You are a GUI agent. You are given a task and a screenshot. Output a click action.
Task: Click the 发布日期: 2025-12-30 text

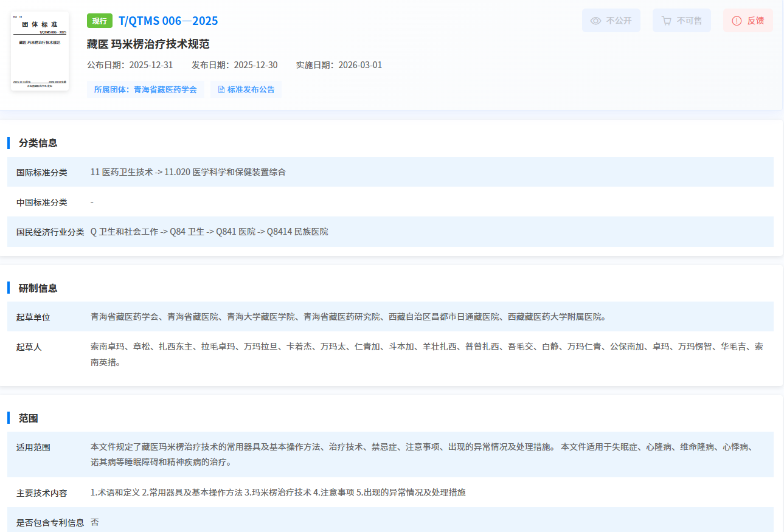[x=235, y=65]
